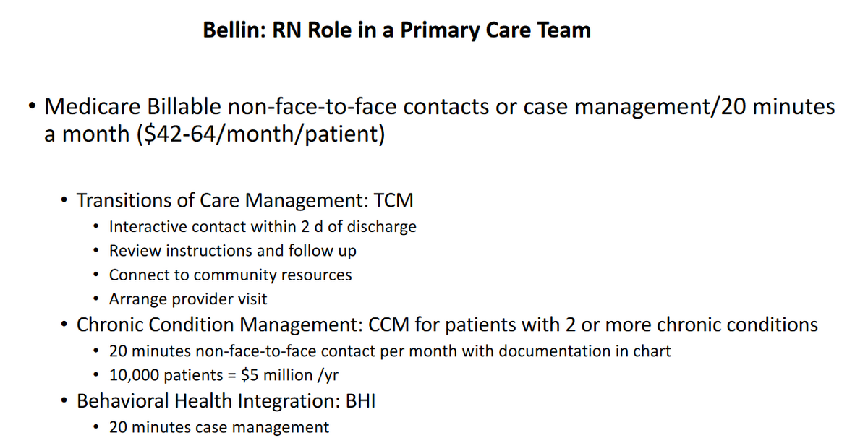This screenshot has height=438, width=868.
Task: Select the 'Behavioral Health Integration: BHI' heading
Action: point(226,400)
